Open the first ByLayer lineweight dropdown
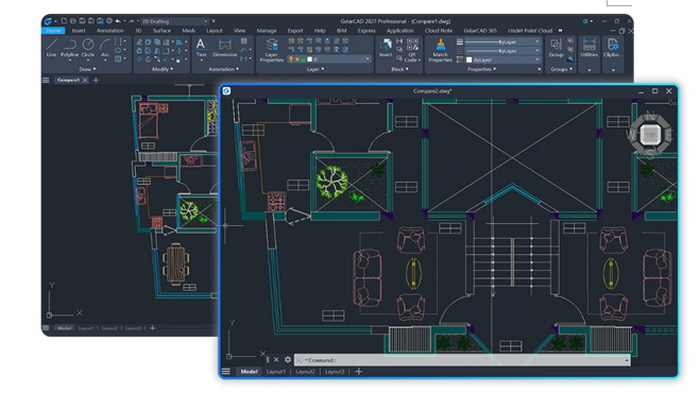Viewport: 700px width, 394px height. click(x=502, y=41)
